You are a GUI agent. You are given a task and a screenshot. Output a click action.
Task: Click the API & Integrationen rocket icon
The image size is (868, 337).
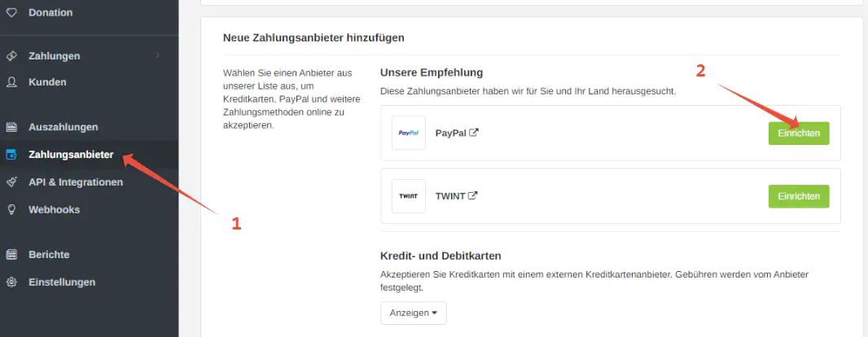[11, 182]
